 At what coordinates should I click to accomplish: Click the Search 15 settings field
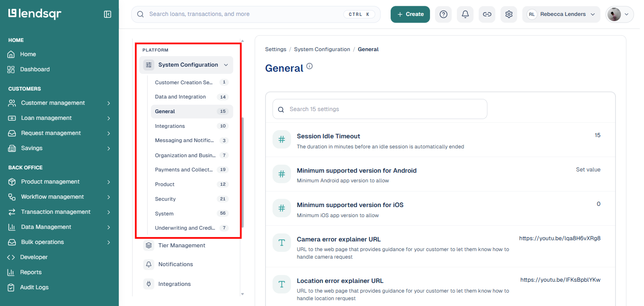coord(380,109)
